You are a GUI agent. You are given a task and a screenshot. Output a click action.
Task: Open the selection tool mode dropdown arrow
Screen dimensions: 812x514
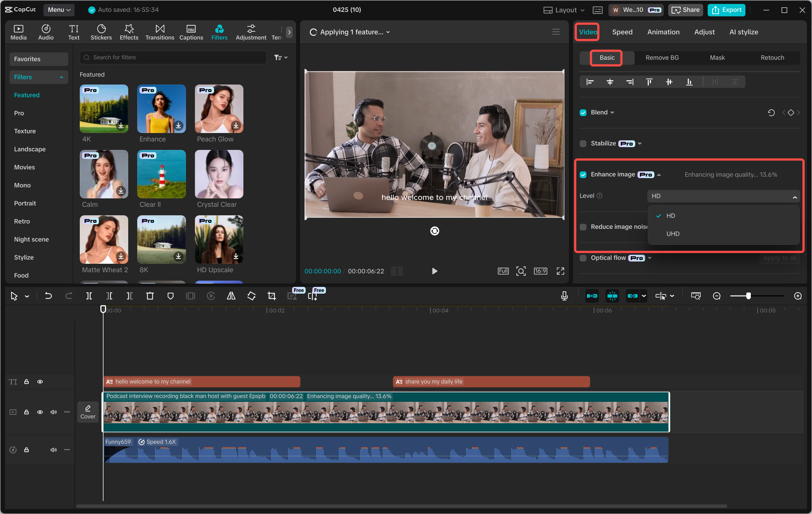coord(27,297)
